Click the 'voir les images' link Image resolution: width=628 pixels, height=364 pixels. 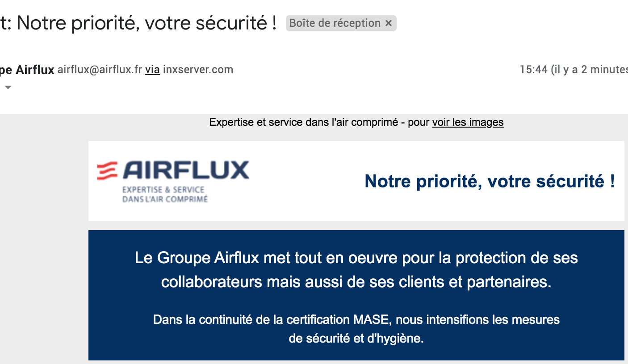pos(468,122)
